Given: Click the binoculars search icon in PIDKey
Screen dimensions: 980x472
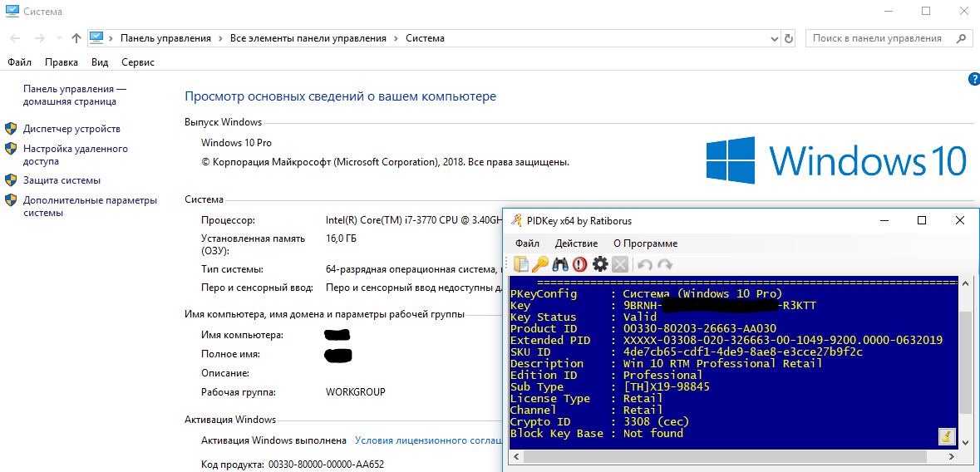Looking at the screenshot, I should [x=560, y=264].
